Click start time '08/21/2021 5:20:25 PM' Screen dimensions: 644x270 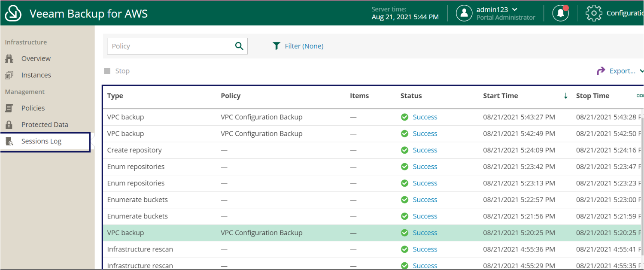[x=519, y=233]
